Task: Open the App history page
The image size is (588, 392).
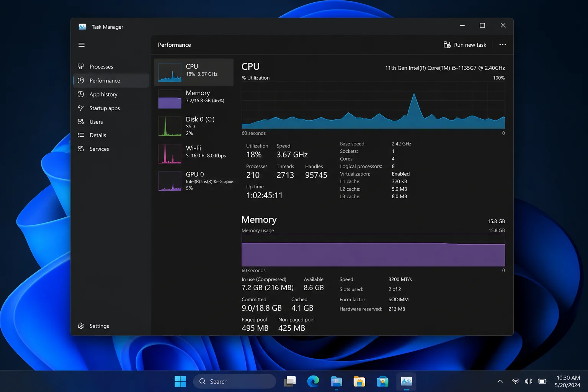Action: [111, 94]
